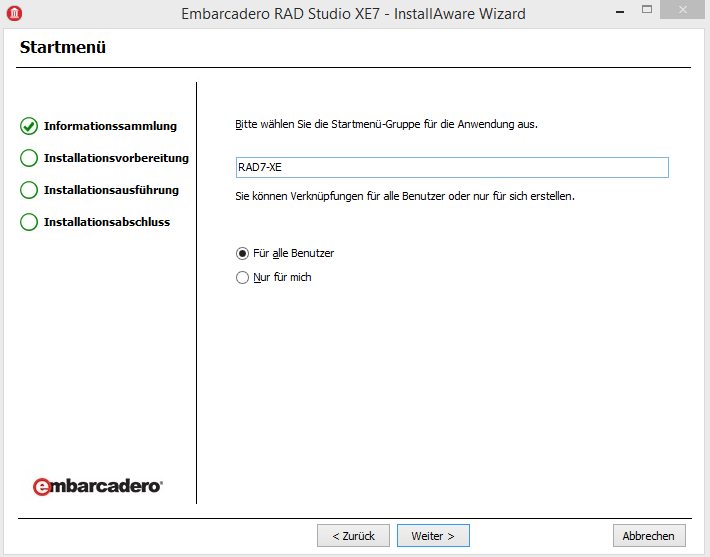Click the green checkmark beside Informationssammlung
Viewport: 710px width, 557px height.
click(29, 126)
